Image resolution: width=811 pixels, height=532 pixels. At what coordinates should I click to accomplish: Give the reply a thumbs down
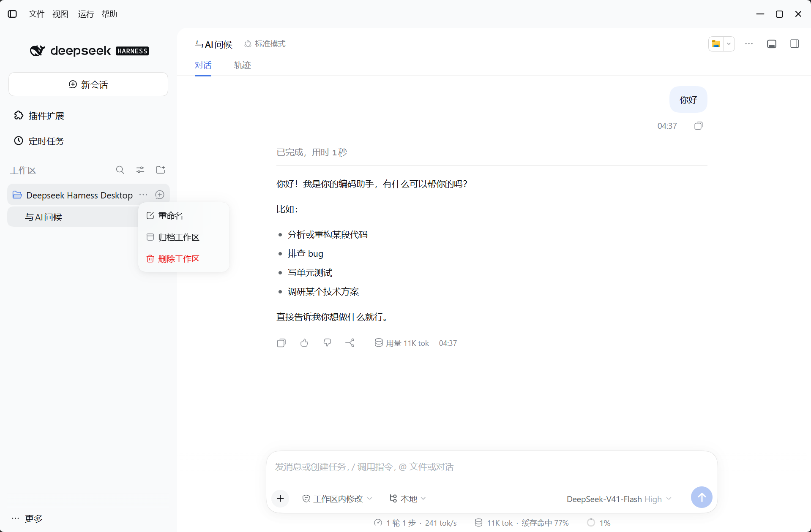point(327,343)
